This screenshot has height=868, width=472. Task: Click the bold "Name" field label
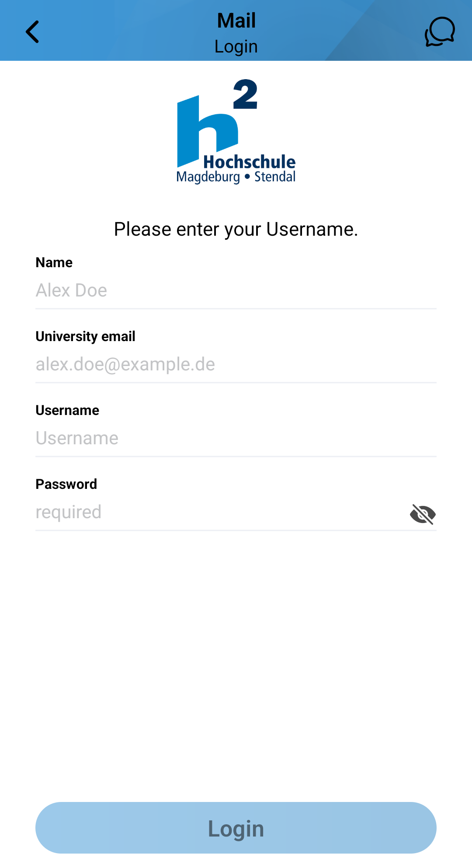54,262
